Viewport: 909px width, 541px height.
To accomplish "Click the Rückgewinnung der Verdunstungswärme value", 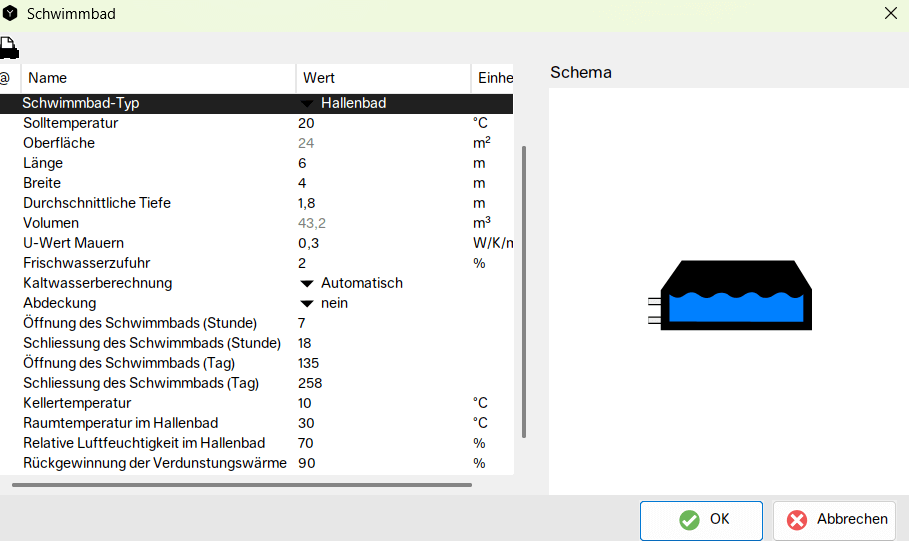I will [383, 463].
